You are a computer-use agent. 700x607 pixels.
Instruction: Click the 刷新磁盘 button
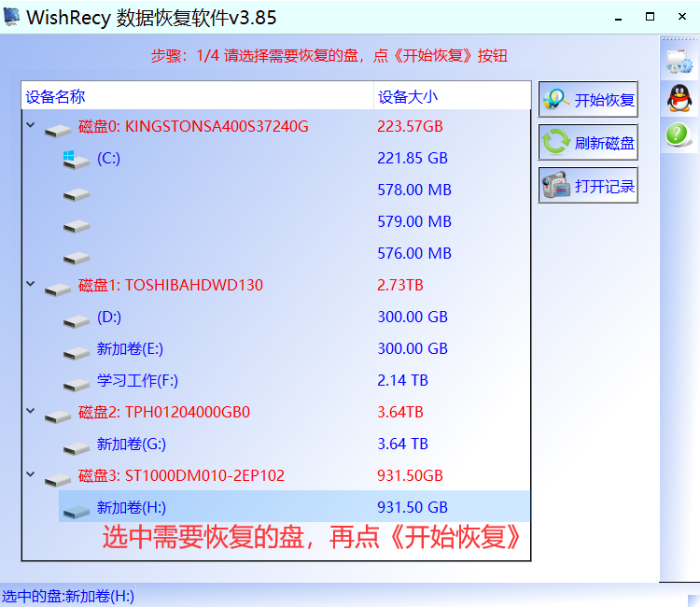(588, 142)
